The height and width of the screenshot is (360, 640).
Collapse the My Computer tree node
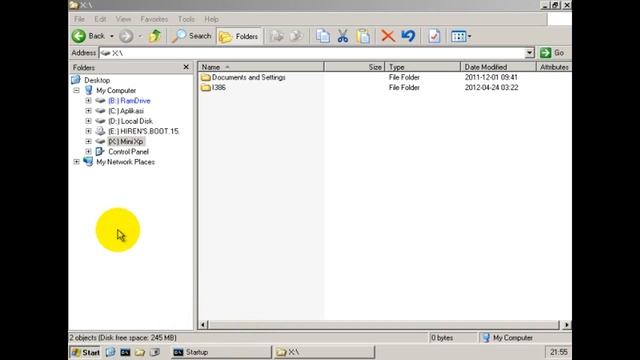tap(76, 90)
